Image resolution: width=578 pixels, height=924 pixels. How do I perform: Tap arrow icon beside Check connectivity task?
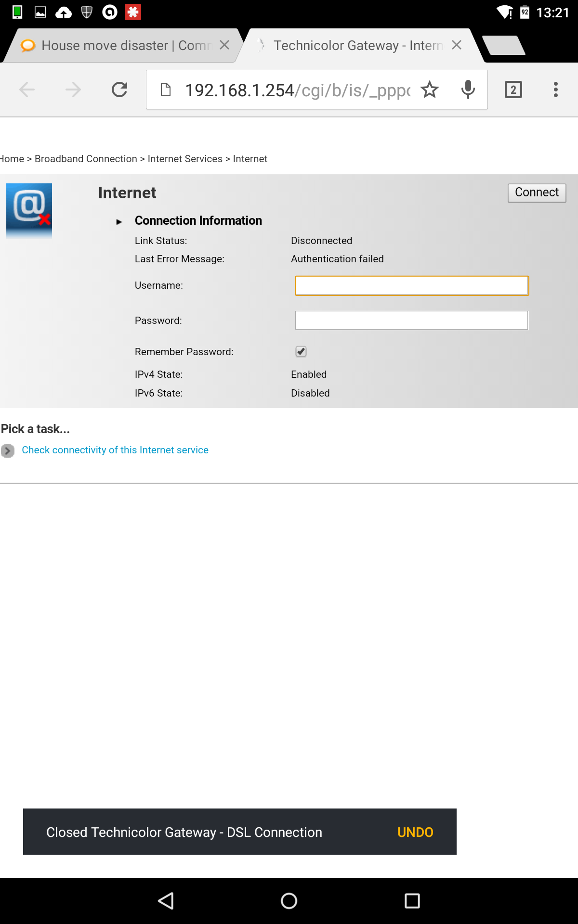(8, 450)
